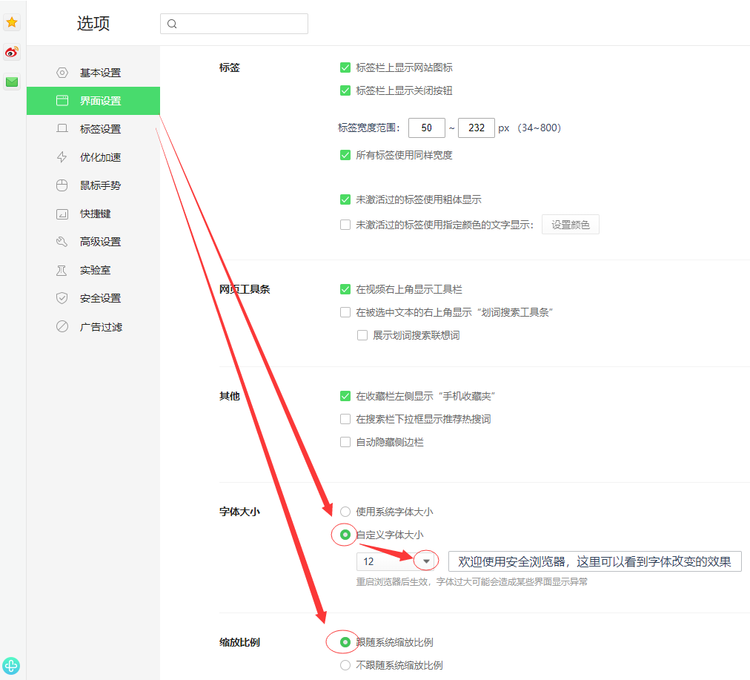Image resolution: width=750 pixels, height=680 pixels.
Task: Select 使用系统字体大小 radio option
Action: tap(346, 511)
